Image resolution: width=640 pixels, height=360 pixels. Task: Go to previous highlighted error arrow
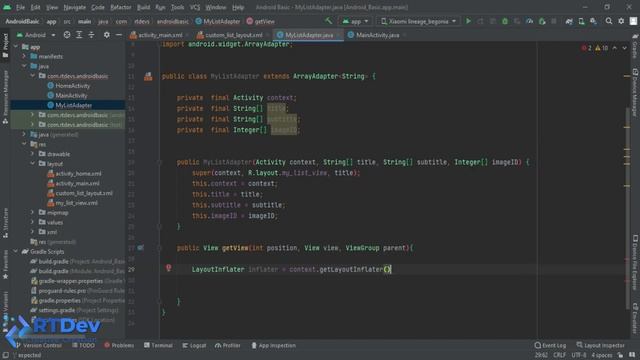click(x=615, y=48)
